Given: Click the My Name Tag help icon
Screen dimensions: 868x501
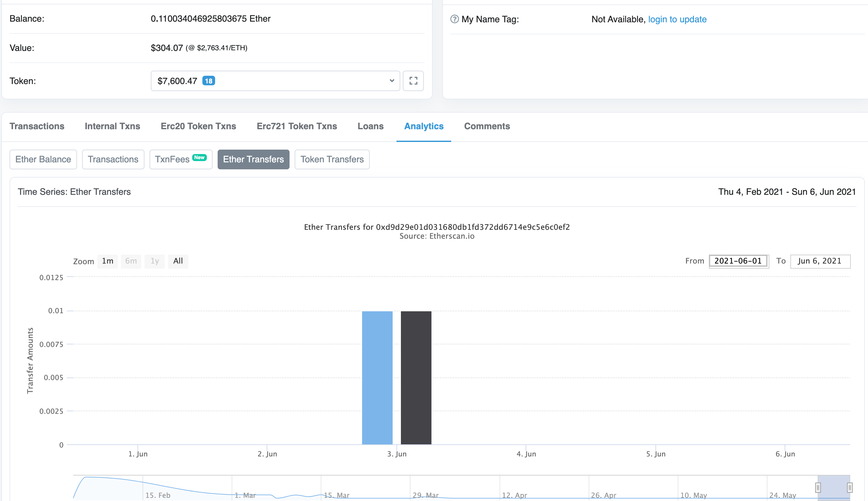Looking at the screenshot, I should 454,19.
